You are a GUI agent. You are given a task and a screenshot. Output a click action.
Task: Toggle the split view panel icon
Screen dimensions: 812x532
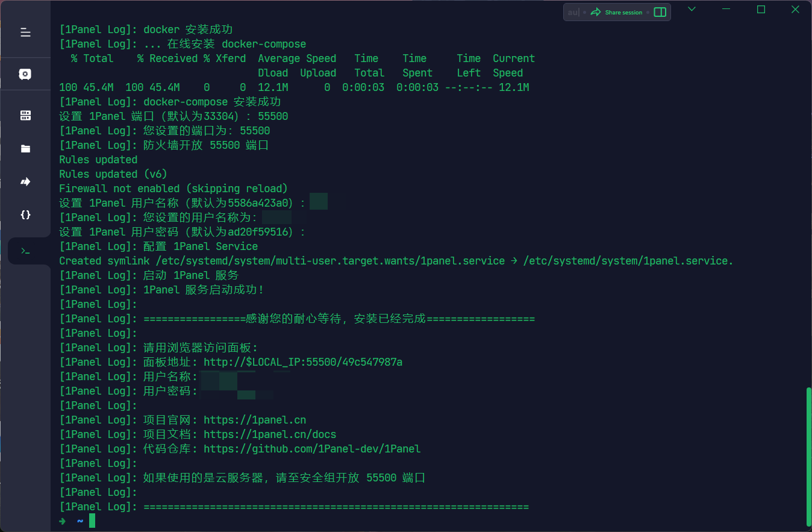pos(660,12)
